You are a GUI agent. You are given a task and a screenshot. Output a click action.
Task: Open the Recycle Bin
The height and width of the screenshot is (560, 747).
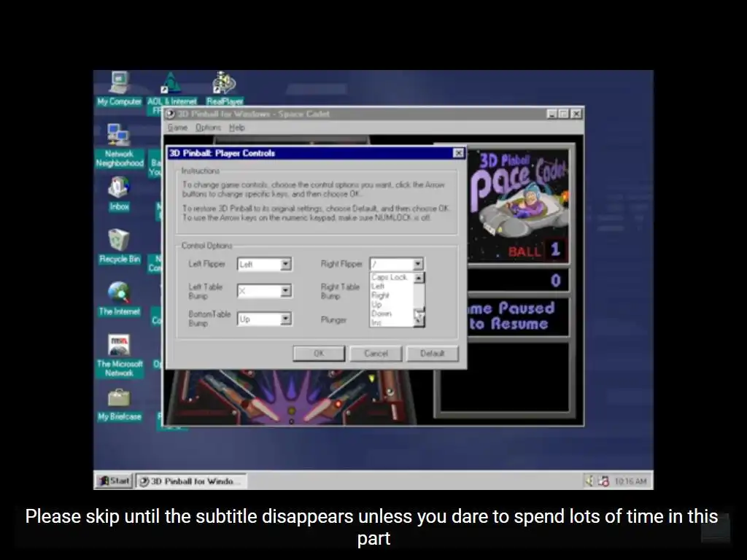point(119,246)
